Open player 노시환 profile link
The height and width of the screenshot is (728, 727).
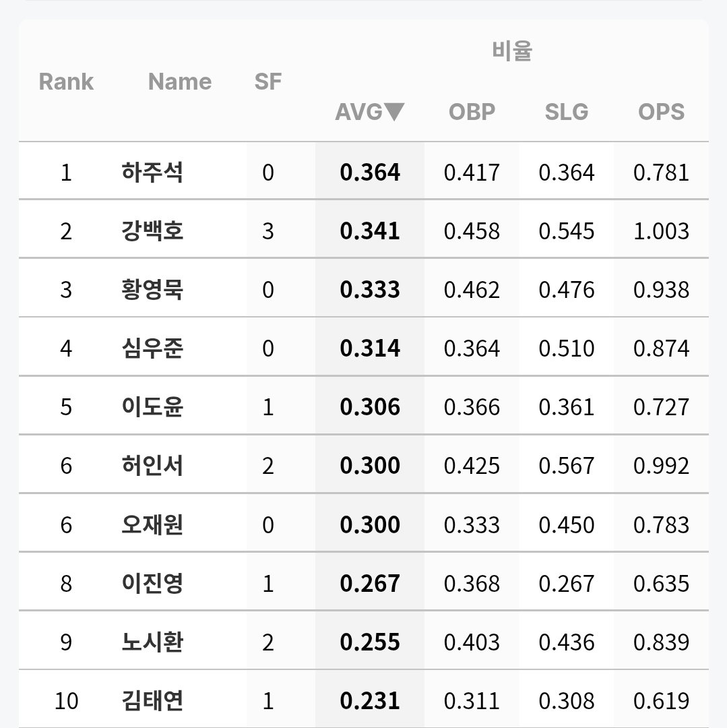click(152, 642)
